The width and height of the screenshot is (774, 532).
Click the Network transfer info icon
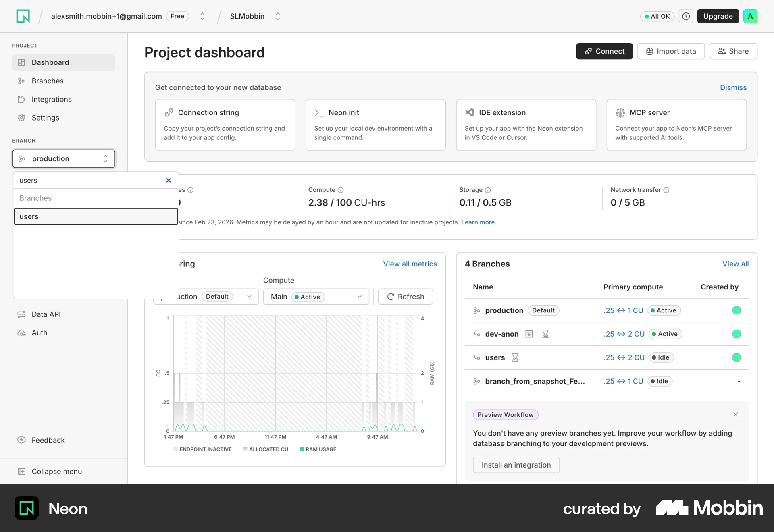pyautogui.click(x=666, y=190)
